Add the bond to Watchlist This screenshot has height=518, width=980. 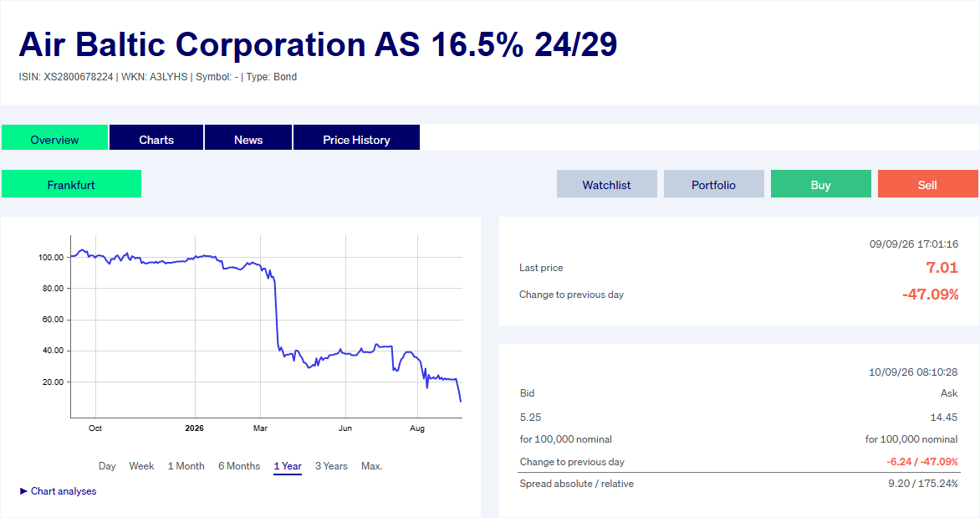pyautogui.click(x=607, y=184)
